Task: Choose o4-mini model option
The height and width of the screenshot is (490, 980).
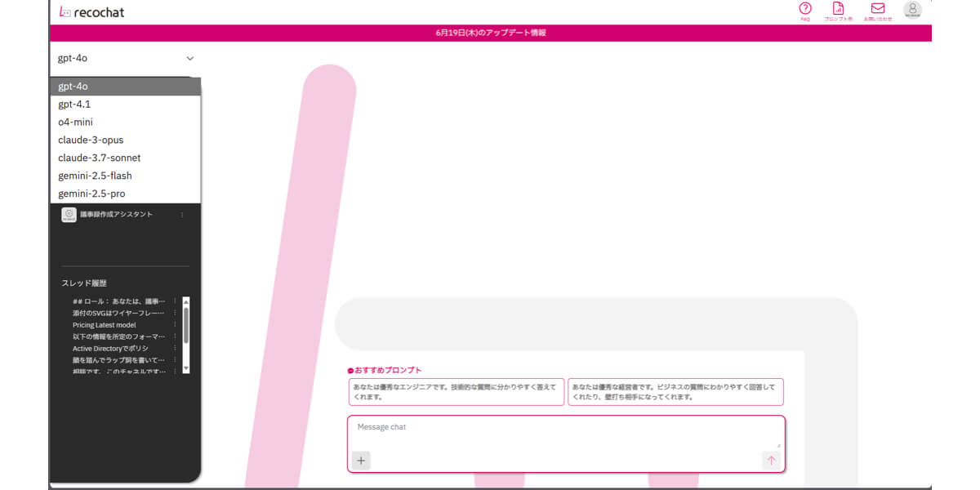Action: pos(125,122)
